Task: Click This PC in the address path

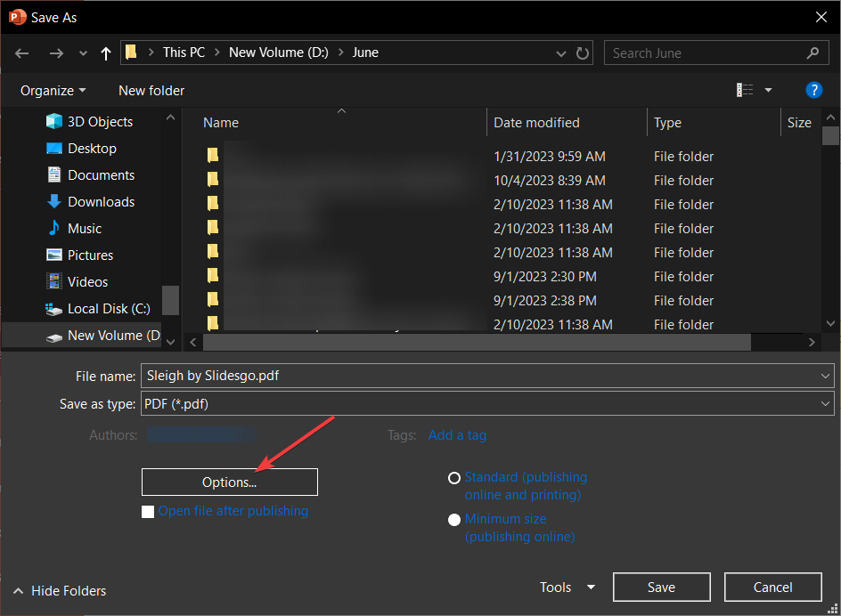Action: [x=184, y=53]
